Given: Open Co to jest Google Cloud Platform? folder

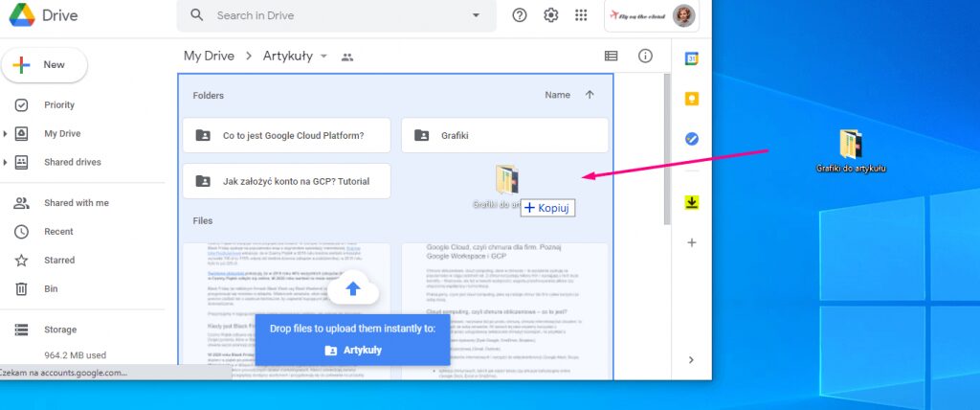Looking at the screenshot, I should pos(286,135).
